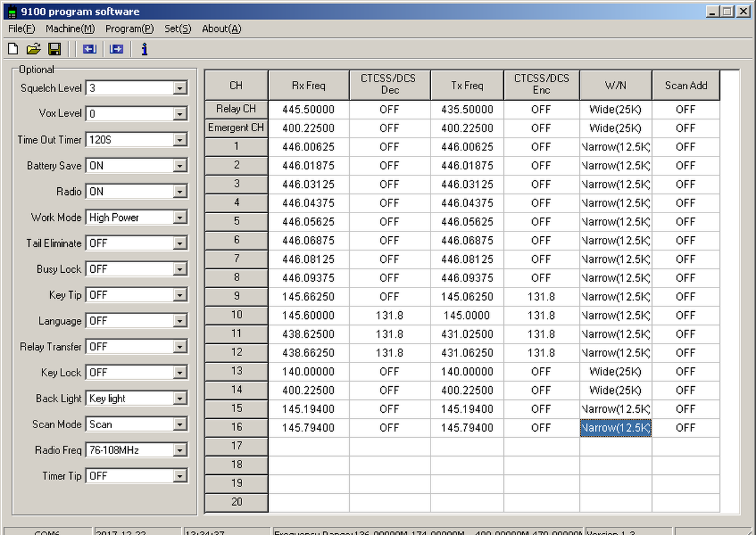Image resolution: width=756 pixels, height=535 pixels.
Task: Open the About(A) menu
Action: point(221,28)
